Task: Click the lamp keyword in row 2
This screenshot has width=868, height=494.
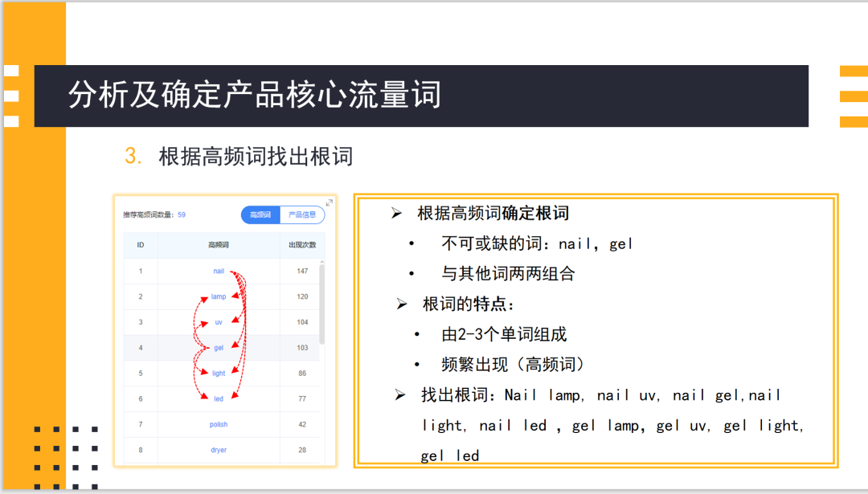Action: [218, 296]
